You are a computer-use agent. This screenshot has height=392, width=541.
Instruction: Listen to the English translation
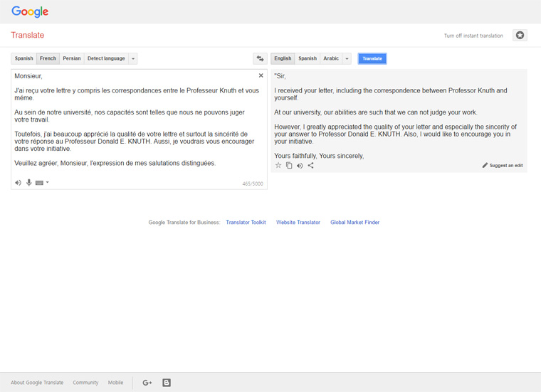300,166
